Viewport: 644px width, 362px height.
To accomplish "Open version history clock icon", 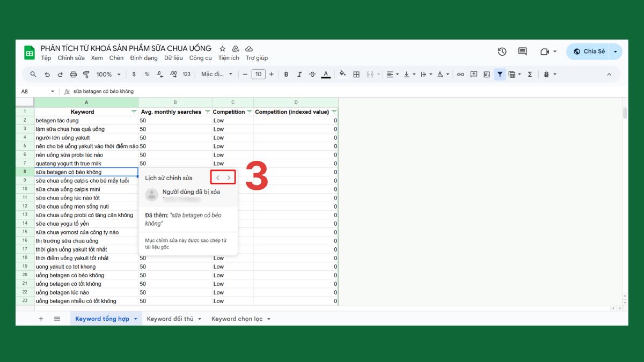I will click(x=501, y=51).
